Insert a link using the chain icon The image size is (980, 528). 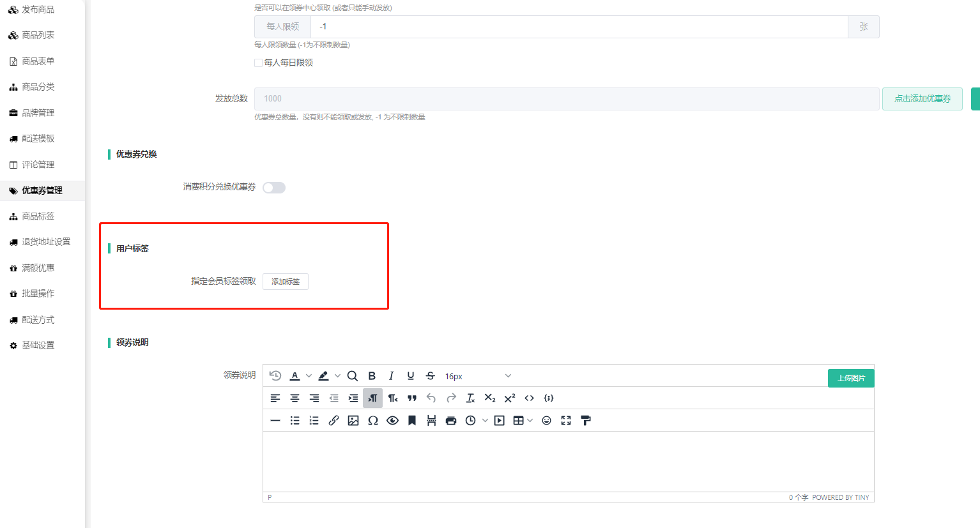tap(333, 421)
